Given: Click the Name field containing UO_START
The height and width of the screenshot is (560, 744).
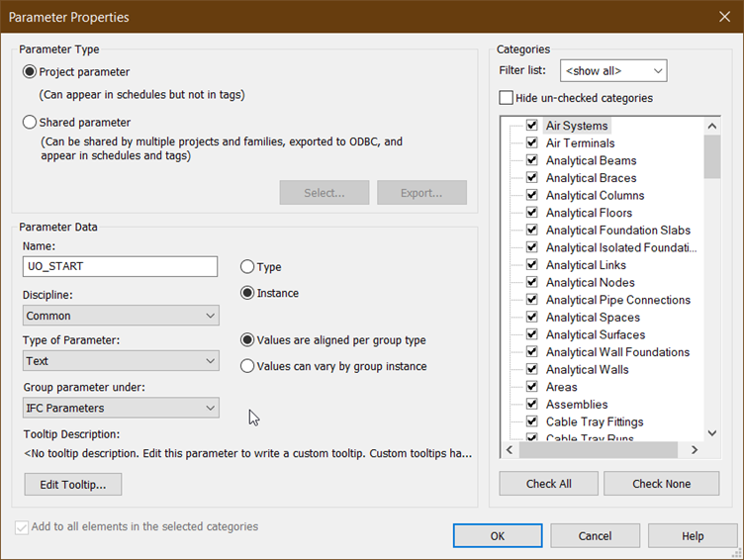Looking at the screenshot, I should [x=121, y=267].
